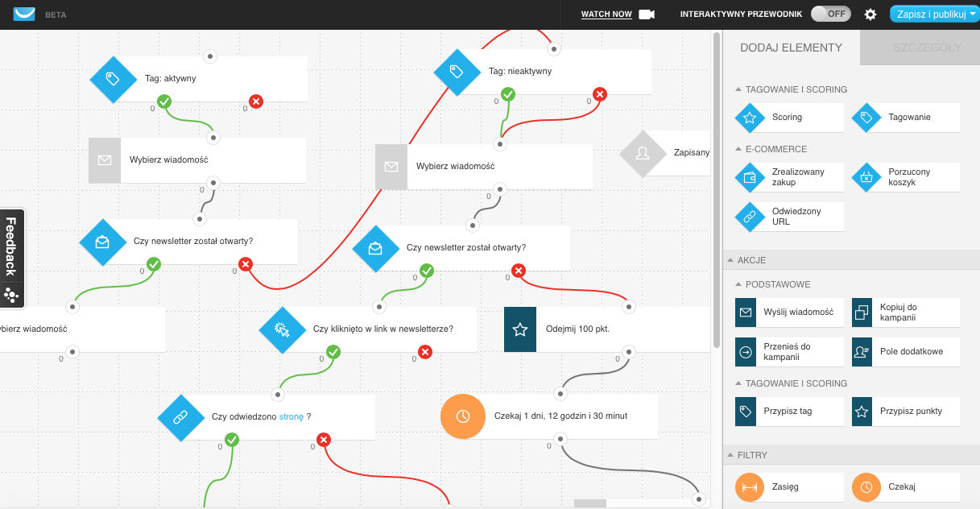Viewport: 980px width, 509px height.
Task: Click green checkmark on Tag: aktywny node
Action: [164, 101]
